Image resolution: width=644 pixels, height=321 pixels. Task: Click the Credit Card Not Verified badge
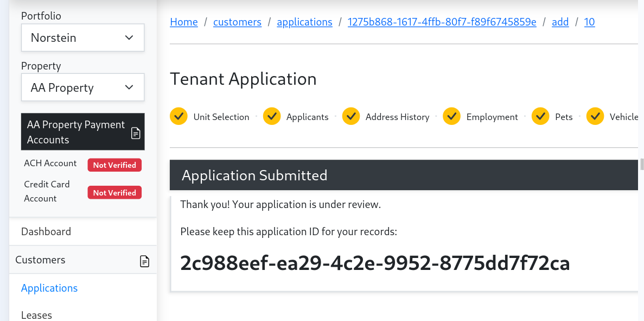tap(114, 193)
